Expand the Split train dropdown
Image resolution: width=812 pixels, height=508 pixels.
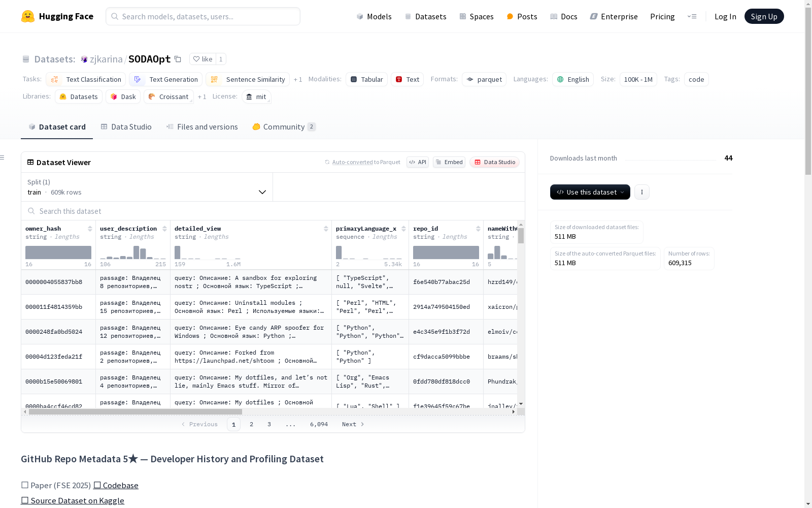147,187
